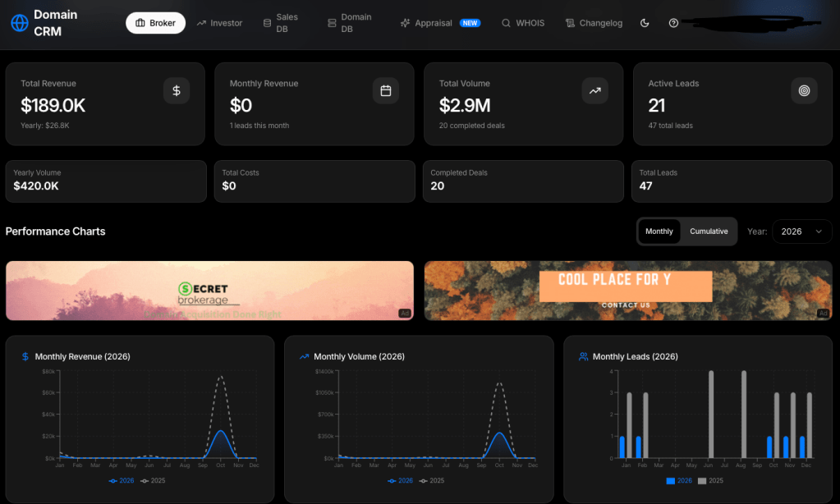This screenshot has width=840, height=504.
Task: Open the Appraisal page marked NEW
Action: (x=440, y=23)
